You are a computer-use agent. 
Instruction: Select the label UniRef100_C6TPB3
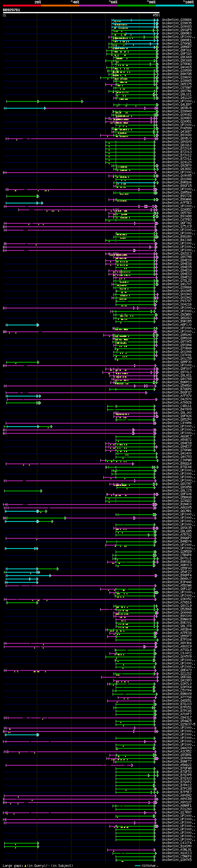point(177,220)
